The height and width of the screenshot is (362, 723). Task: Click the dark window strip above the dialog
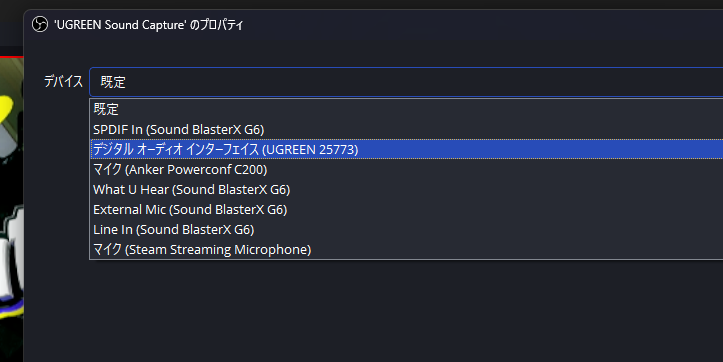tap(362, 4)
